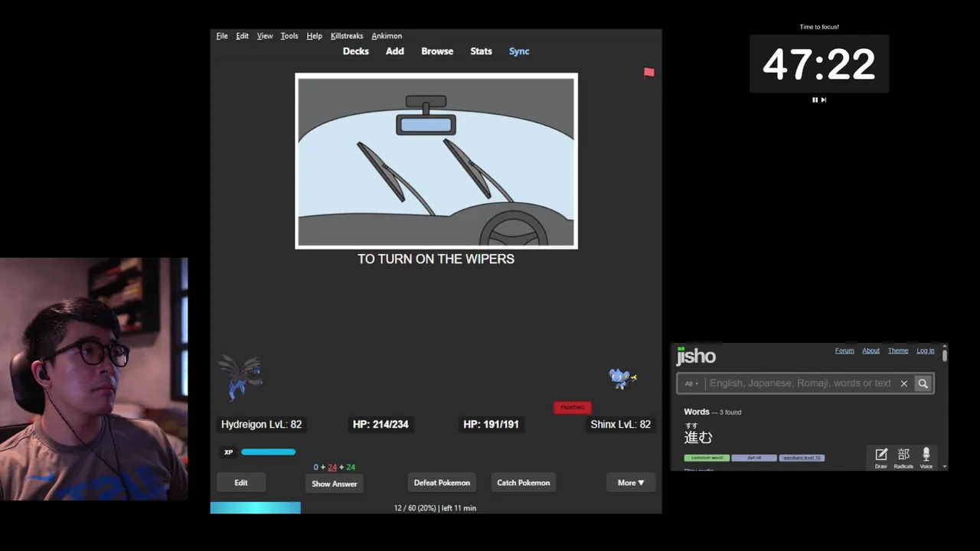This screenshot has height=551, width=980.
Task: Click the "TO TURN ON THE WIPERS" text
Action: (436, 259)
